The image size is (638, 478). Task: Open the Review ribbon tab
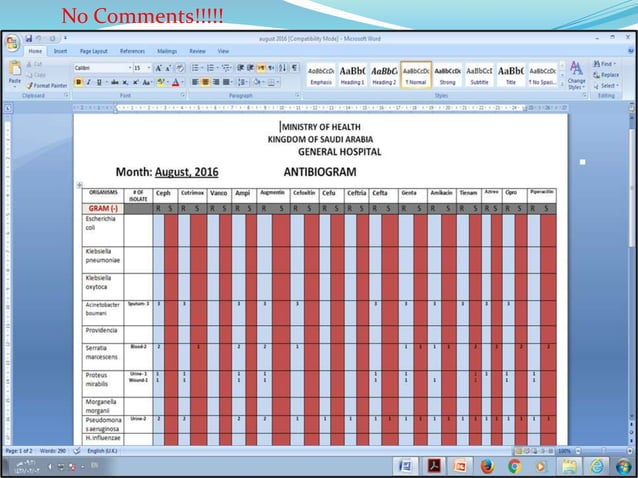[x=197, y=51]
